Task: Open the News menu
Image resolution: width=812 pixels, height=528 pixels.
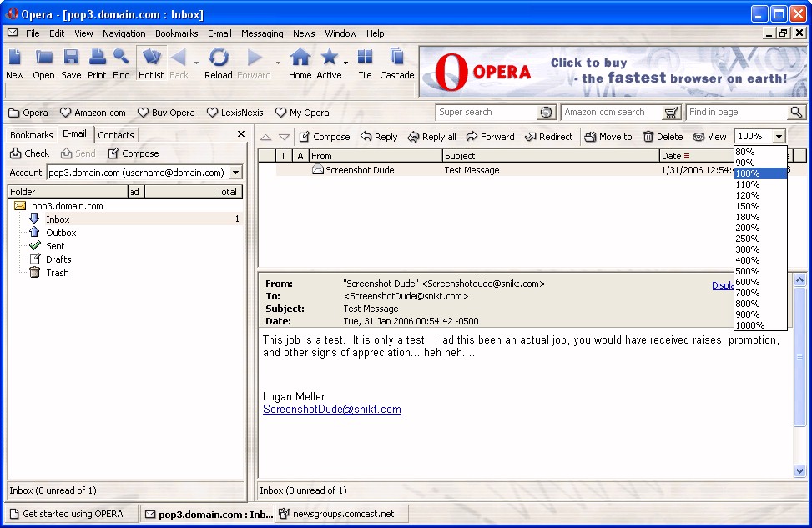Action: point(304,33)
